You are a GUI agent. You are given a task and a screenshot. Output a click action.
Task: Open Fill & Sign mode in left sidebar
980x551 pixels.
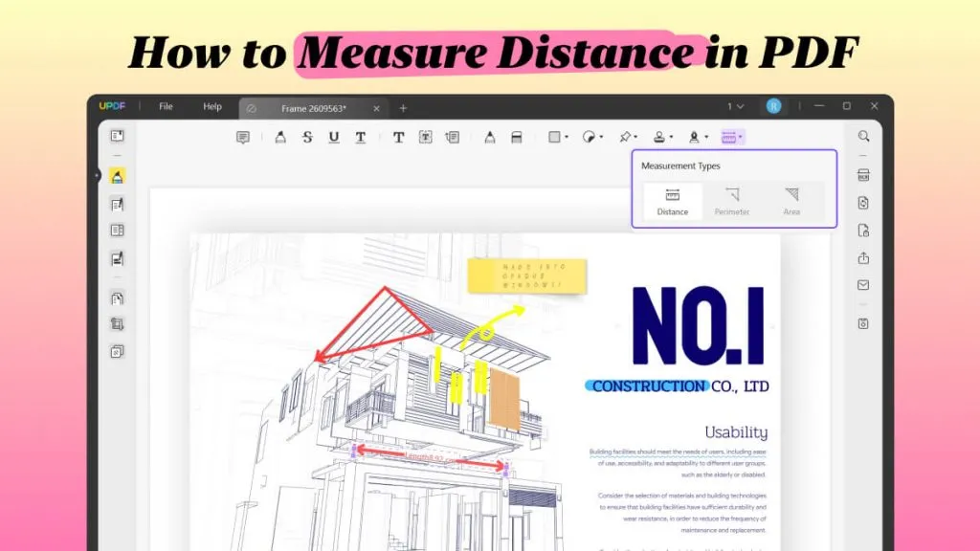pos(117,258)
